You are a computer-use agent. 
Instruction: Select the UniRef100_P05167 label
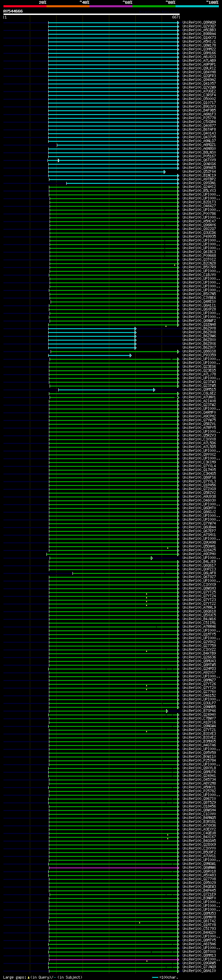coord(199,156)
